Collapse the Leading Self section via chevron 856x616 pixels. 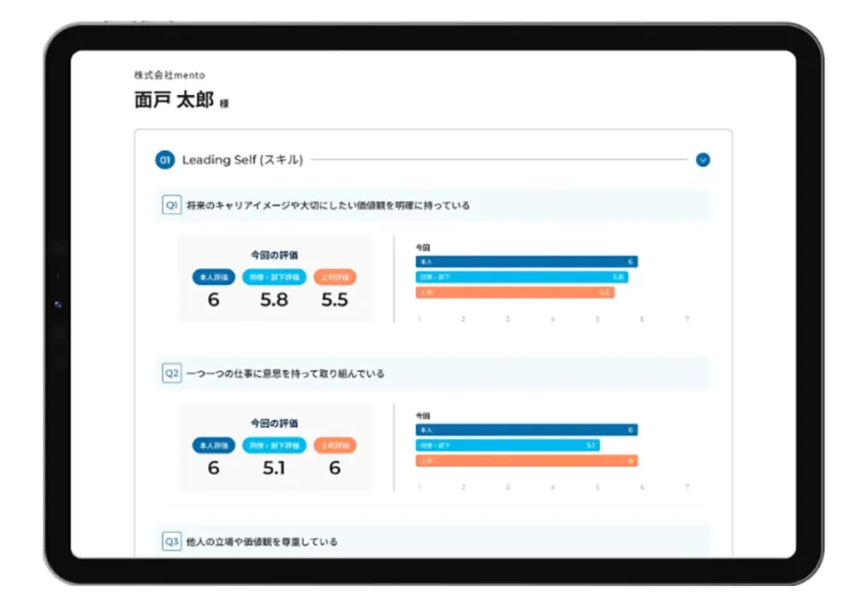[x=703, y=160]
